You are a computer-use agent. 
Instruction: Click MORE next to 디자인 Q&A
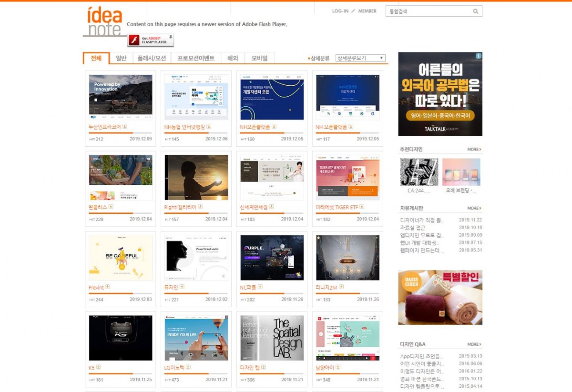pos(474,344)
